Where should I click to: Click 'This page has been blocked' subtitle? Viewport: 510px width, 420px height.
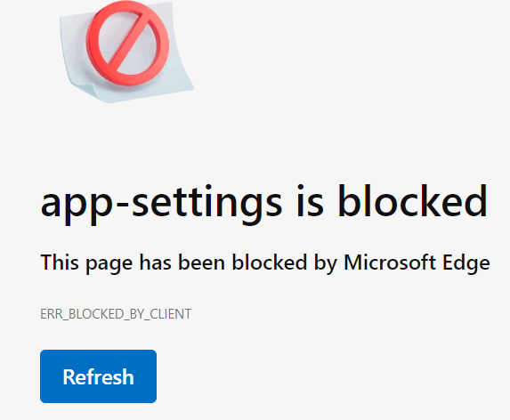pos(265,262)
